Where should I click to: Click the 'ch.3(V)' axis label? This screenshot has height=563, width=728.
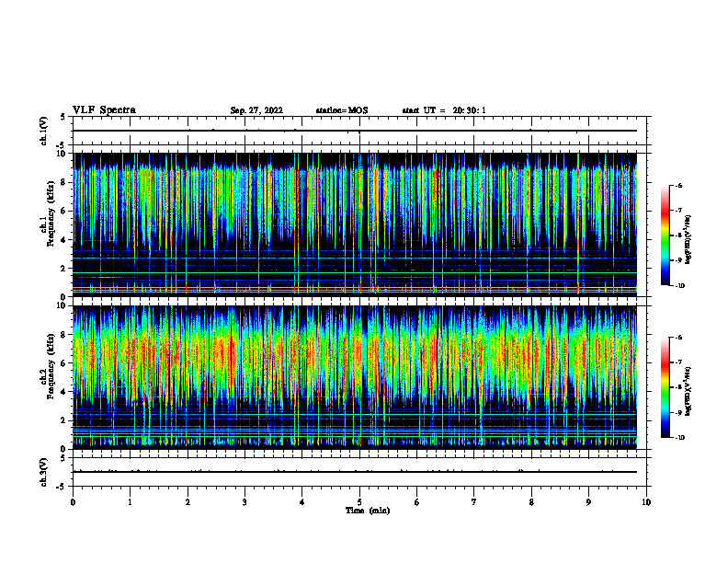point(43,472)
